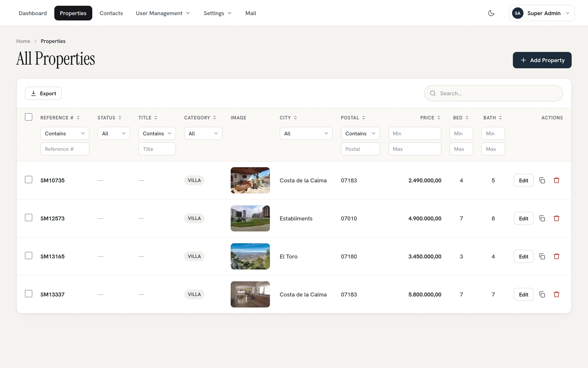The image size is (588, 368).
Task: Click Add Property button
Action: 542,60
